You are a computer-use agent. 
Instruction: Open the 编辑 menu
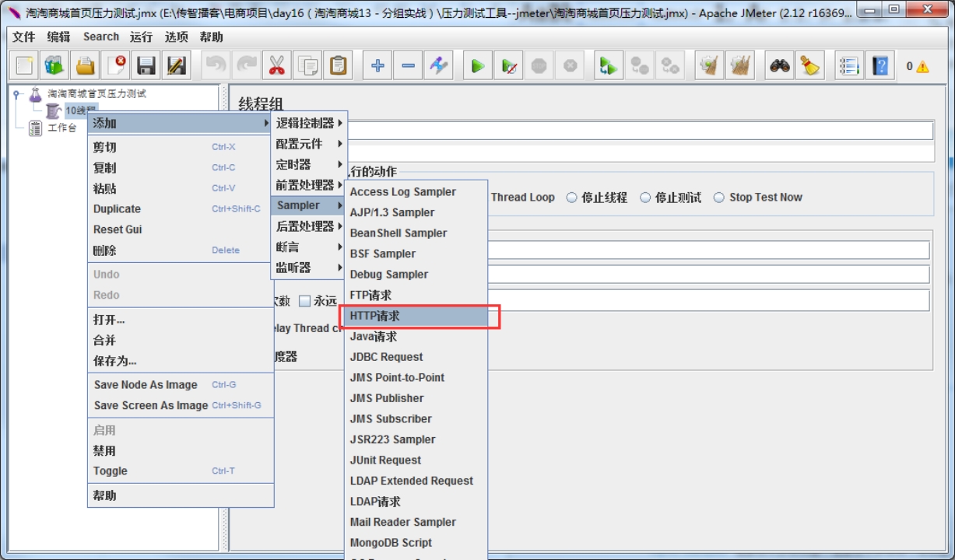(x=58, y=37)
